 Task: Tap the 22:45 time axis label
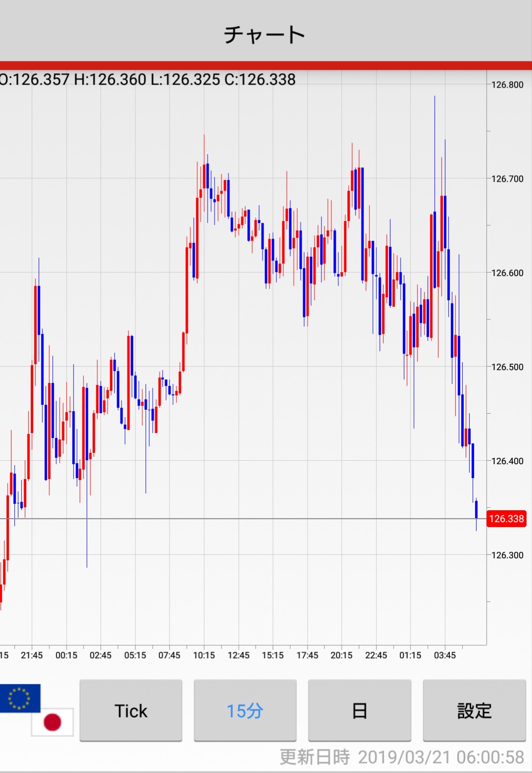tap(376, 655)
